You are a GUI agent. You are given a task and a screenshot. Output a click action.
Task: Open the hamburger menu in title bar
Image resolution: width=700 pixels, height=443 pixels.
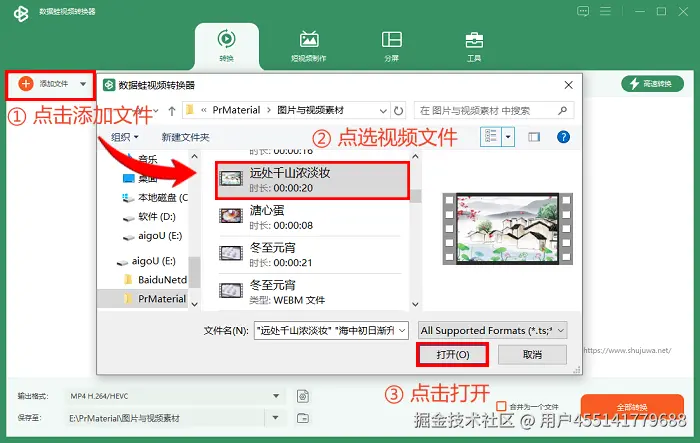(605, 11)
